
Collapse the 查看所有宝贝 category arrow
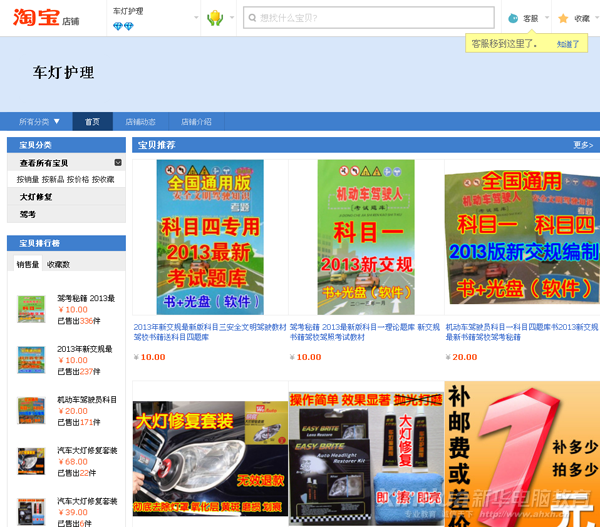118,162
